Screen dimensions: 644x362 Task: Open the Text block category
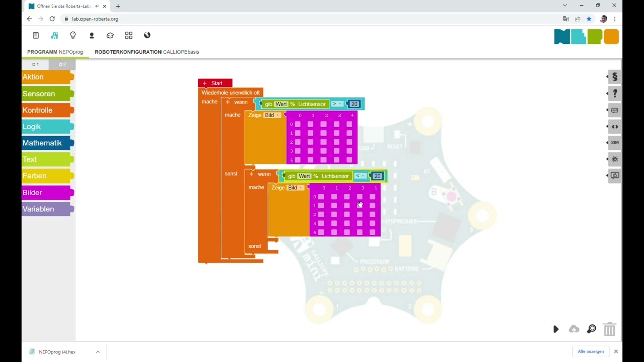click(47, 159)
